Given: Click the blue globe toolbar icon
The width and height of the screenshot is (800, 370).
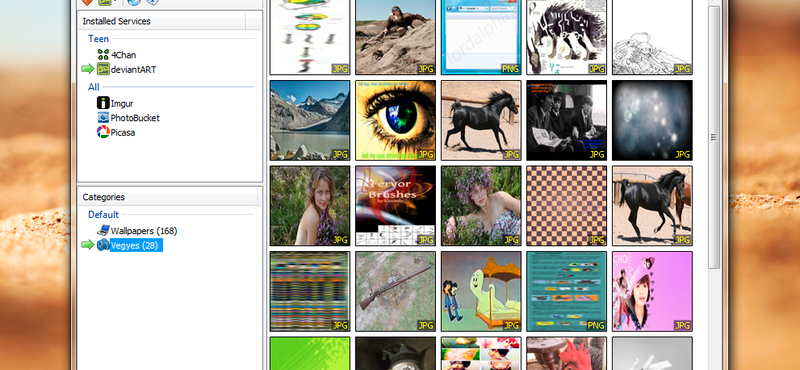Looking at the screenshot, I should pyautogui.click(x=133, y=3).
